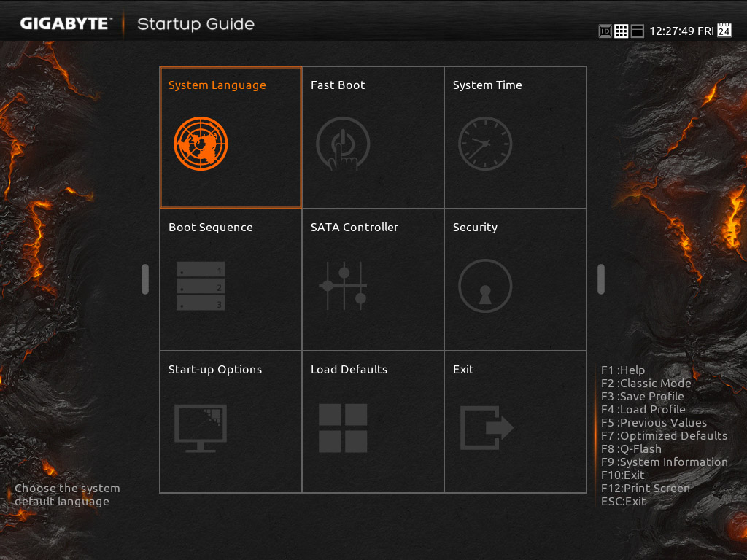Click the ESC:Exit shortcut entry
Image resolution: width=747 pixels, height=560 pixels.
(624, 502)
